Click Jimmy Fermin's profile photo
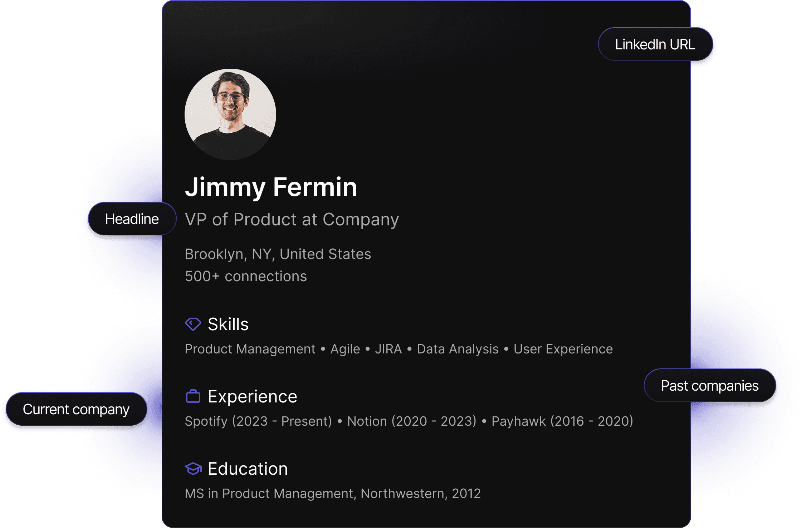Viewport: 812px width, 528px height. [230, 114]
